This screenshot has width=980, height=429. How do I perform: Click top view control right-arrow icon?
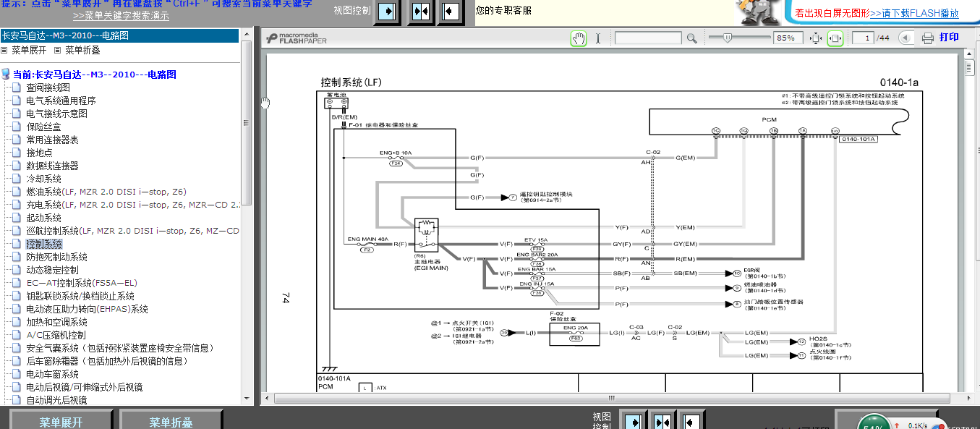(387, 12)
